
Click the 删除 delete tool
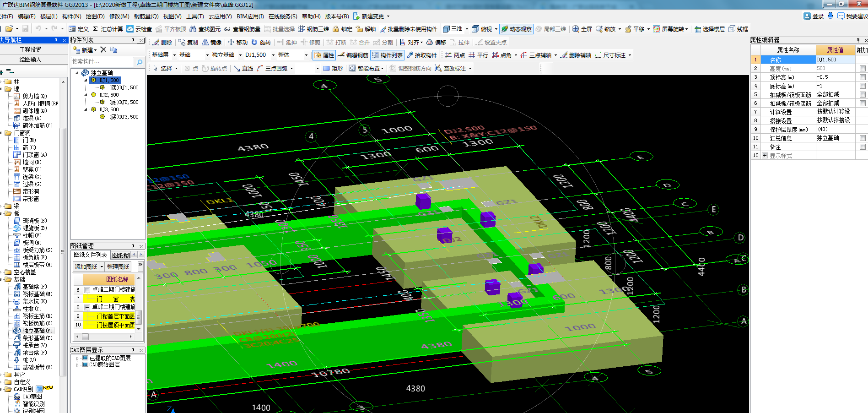[162, 42]
